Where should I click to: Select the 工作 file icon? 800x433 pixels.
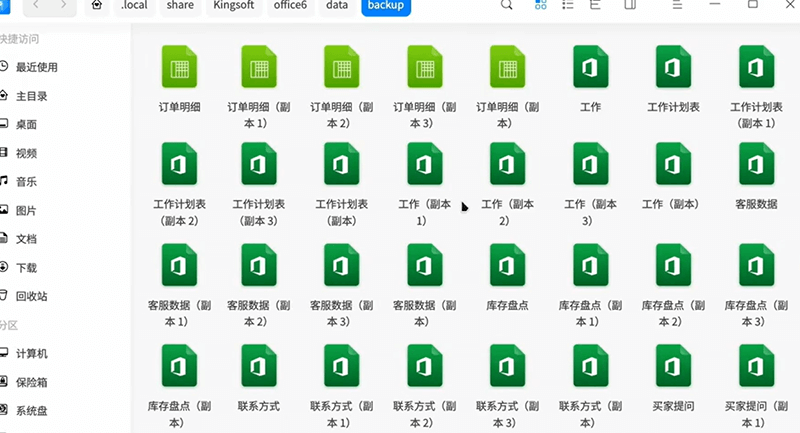coord(590,67)
